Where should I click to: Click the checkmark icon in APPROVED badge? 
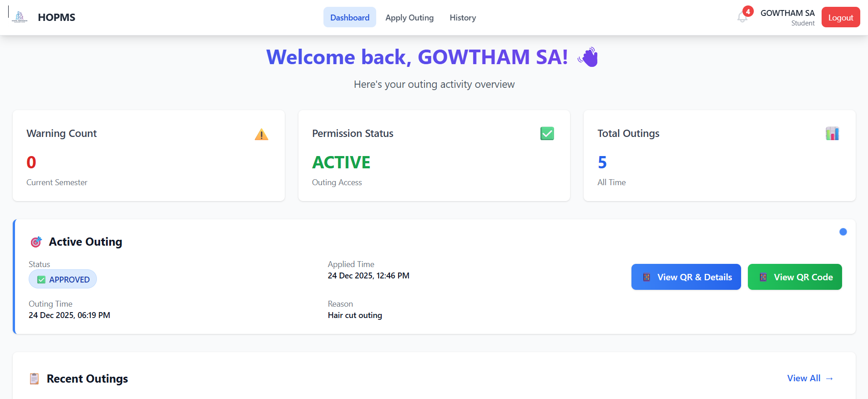point(41,280)
